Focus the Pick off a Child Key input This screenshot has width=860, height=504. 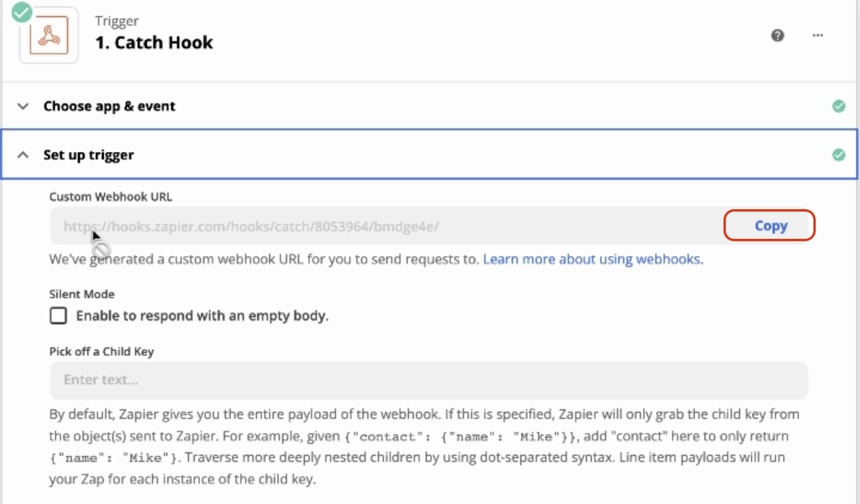pos(428,380)
